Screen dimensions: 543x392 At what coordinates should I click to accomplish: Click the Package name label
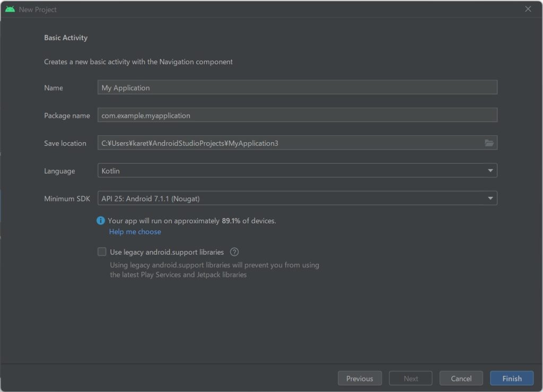click(67, 116)
